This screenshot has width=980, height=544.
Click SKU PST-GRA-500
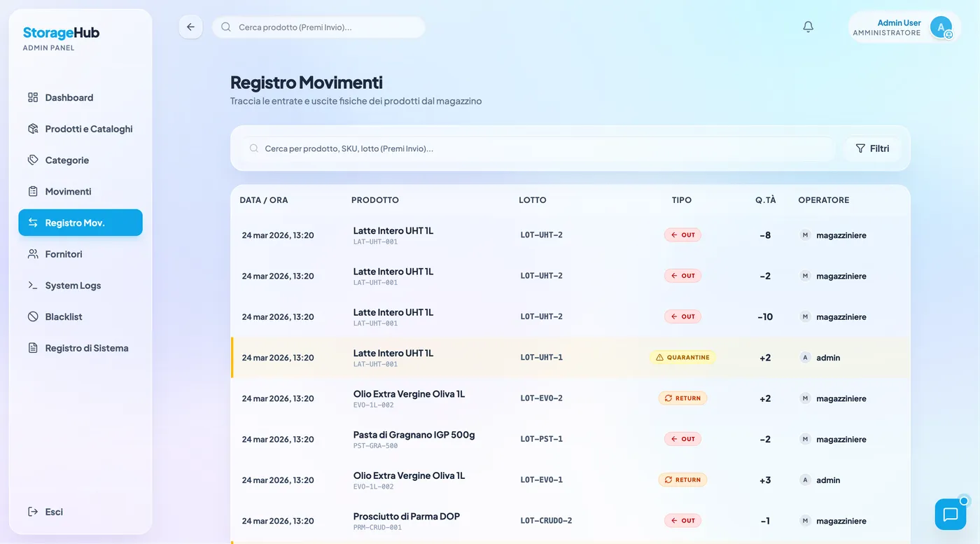(x=376, y=446)
